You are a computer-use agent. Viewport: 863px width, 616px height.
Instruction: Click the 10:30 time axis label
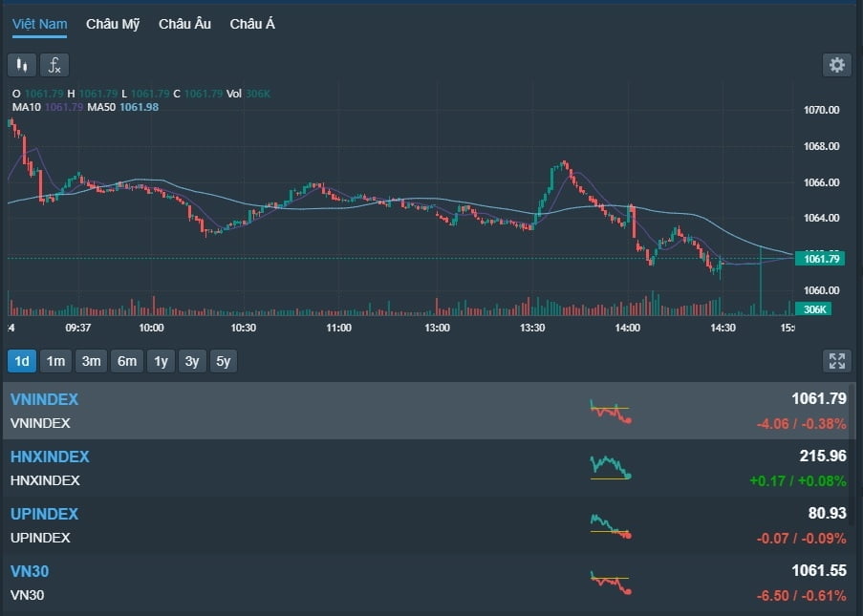244,328
